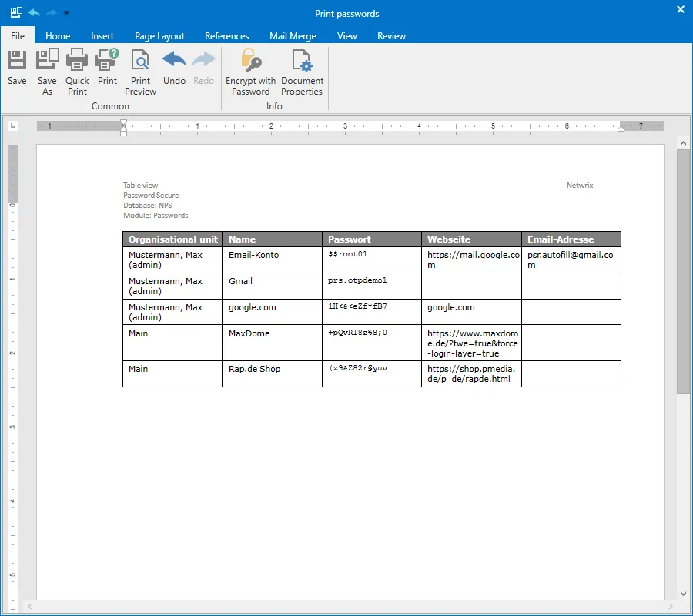The height and width of the screenshot is (616, 693).
Task: Click the title bar undo arrow
Action: [34, 13]
